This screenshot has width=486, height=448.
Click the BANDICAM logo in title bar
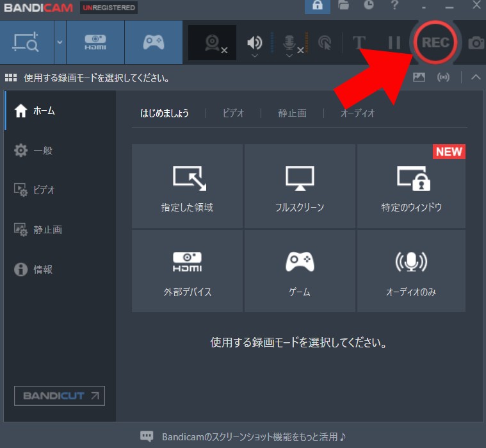click(38, 8)
